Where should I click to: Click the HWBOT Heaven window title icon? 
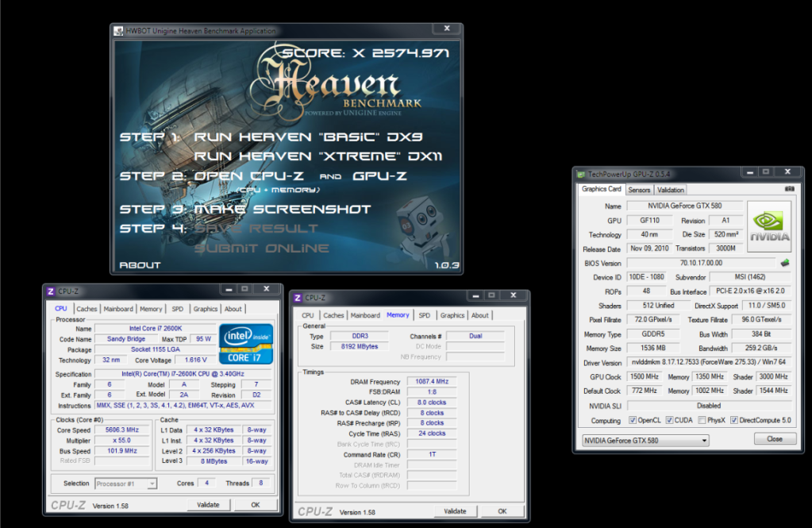[118, 31]
